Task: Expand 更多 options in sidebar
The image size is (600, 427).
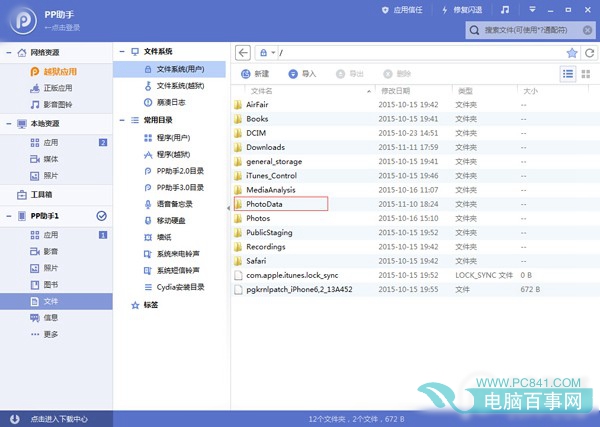Action: point(44,334)
